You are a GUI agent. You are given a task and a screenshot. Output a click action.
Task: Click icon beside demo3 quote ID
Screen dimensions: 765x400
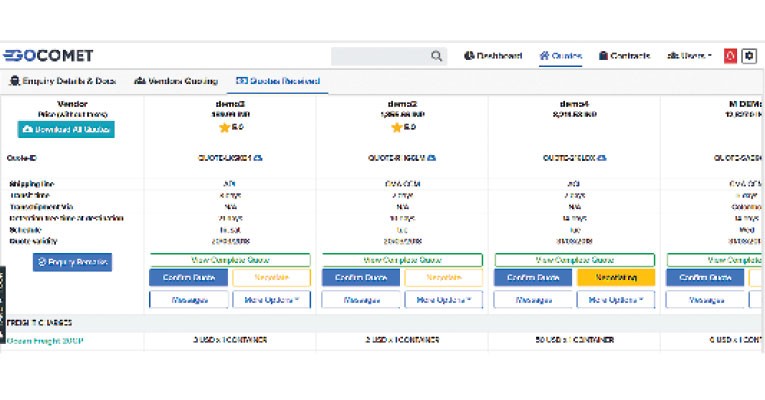click(x=258, y=158)
